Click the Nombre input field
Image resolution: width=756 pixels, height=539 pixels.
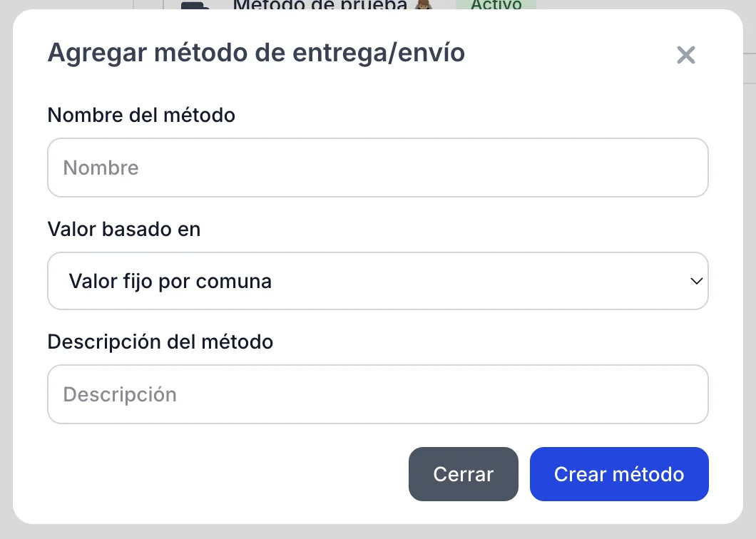pos(377,168)
